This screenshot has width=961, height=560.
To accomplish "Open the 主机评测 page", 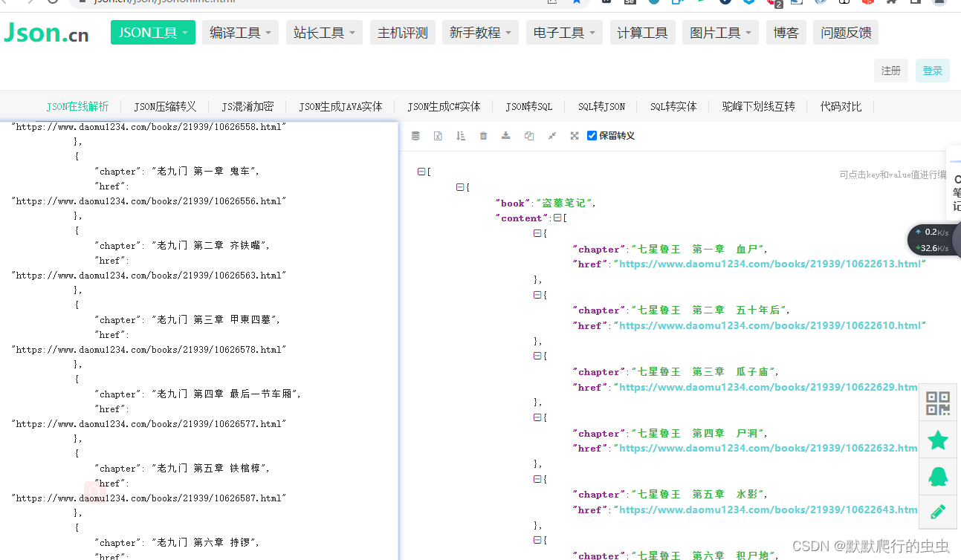I will click(x=403, y=33).
